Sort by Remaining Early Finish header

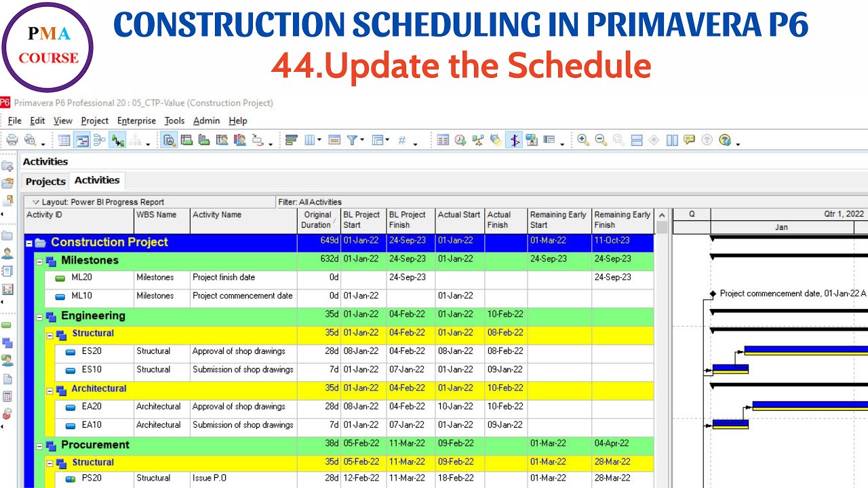[623, 220]
